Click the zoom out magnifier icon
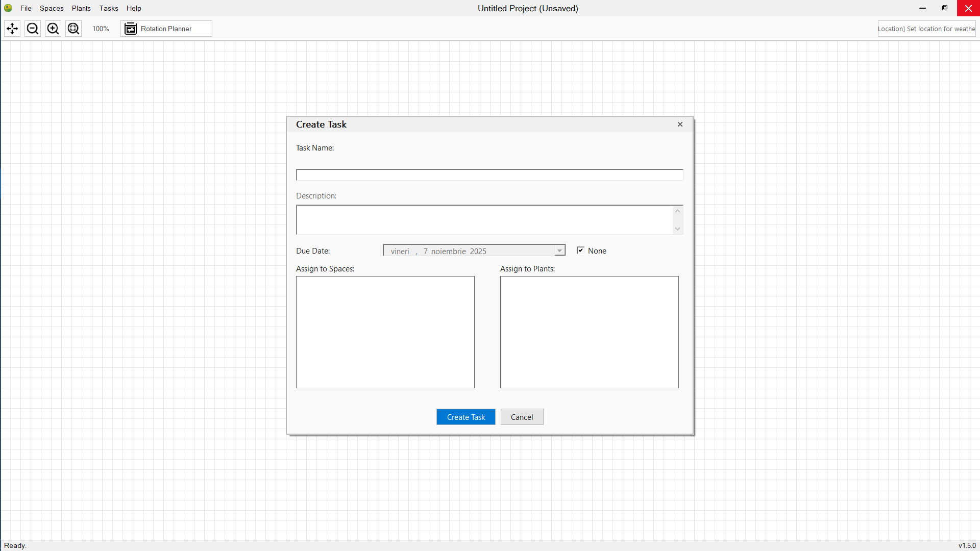 coord(32,29)
